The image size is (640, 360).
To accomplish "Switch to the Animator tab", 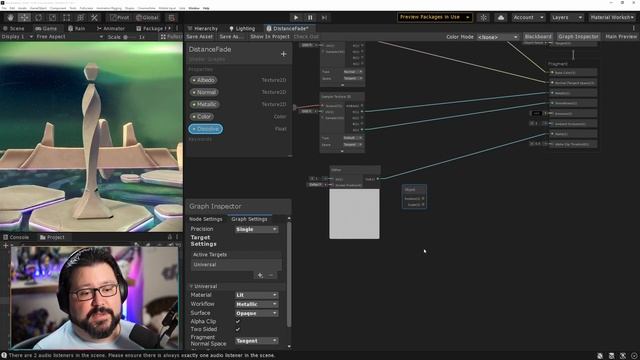I will coord(111,29).
